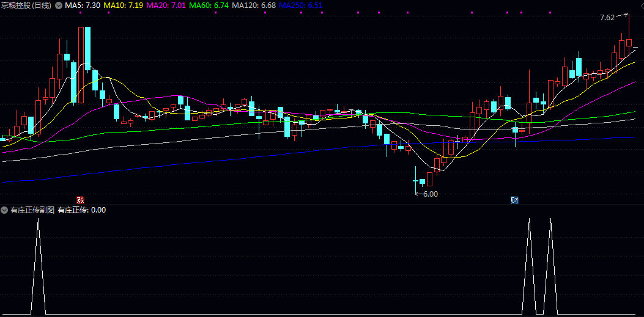Expand the main chart indicator dropdown arrow
This screenshot has width=644, height=317.
click(58, 5)
